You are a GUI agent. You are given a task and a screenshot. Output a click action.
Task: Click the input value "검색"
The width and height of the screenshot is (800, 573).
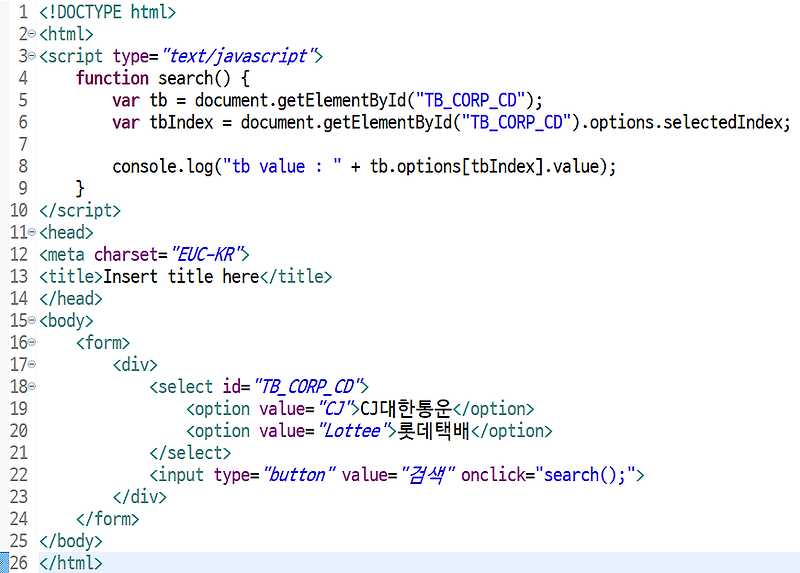tap(428, 475)
